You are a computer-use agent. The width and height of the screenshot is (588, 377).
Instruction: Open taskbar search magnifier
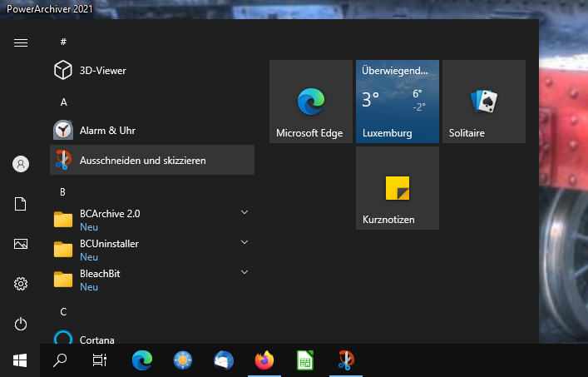(60, 360)
